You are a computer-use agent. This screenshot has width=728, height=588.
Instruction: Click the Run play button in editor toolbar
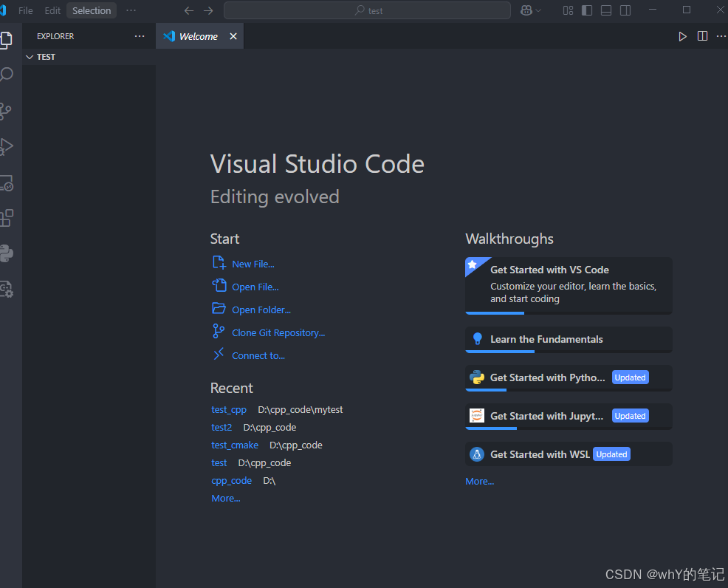pyautogui.click(x=682, y=36)
